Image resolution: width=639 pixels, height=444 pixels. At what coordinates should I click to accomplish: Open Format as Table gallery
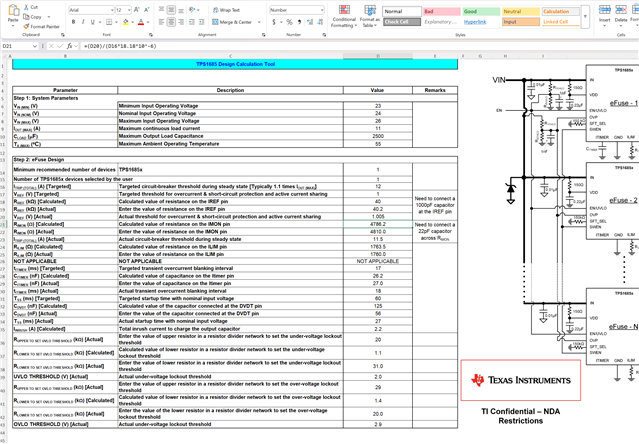point(370,16)
